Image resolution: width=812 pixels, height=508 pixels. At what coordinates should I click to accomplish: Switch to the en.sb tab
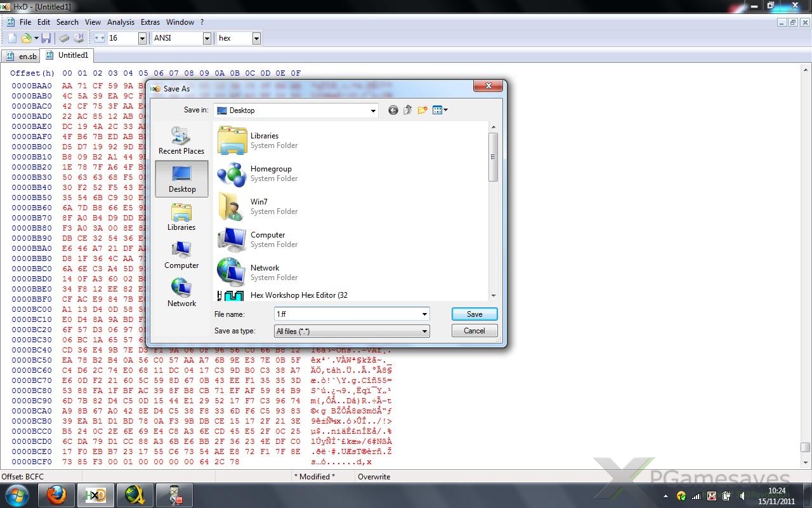click(21, 57)
